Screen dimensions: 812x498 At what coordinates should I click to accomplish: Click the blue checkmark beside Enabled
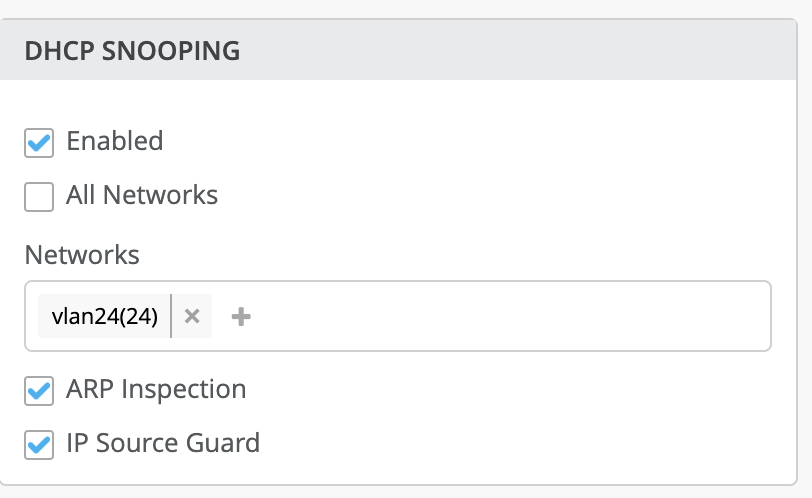pos(39,143)
